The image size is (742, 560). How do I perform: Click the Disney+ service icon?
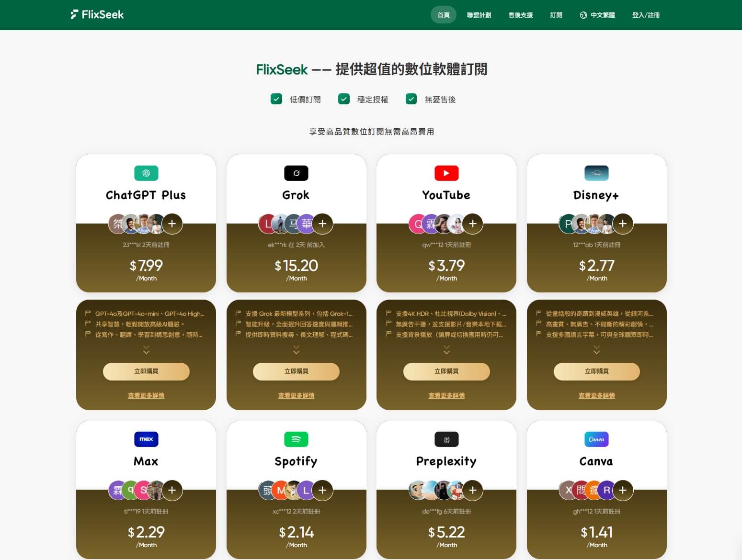[x=596, y=173]
